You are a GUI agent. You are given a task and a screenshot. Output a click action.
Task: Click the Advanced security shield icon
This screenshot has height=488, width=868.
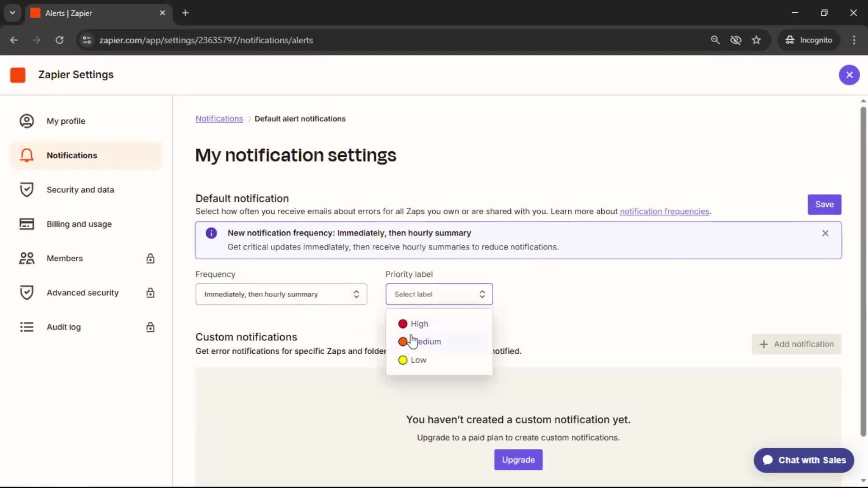[x=27, y=293]
